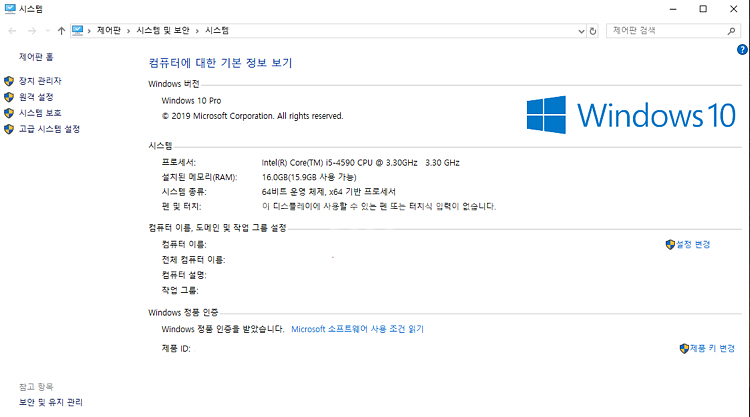Click the search magnifier icon
This screenshot has width=750, height=417.
point(731,31)
